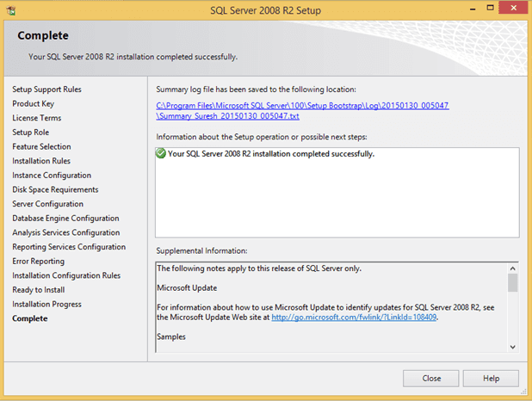532x401 pixels.
Task: Click the green success checkmark icon
Action: pyautogui.click(x=161, y=154)
